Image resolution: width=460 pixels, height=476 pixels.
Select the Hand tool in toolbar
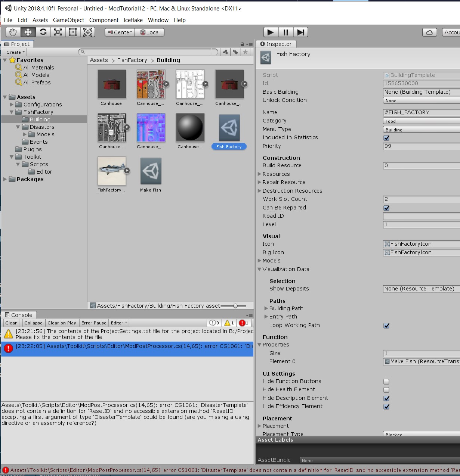(x=13, y=32)
